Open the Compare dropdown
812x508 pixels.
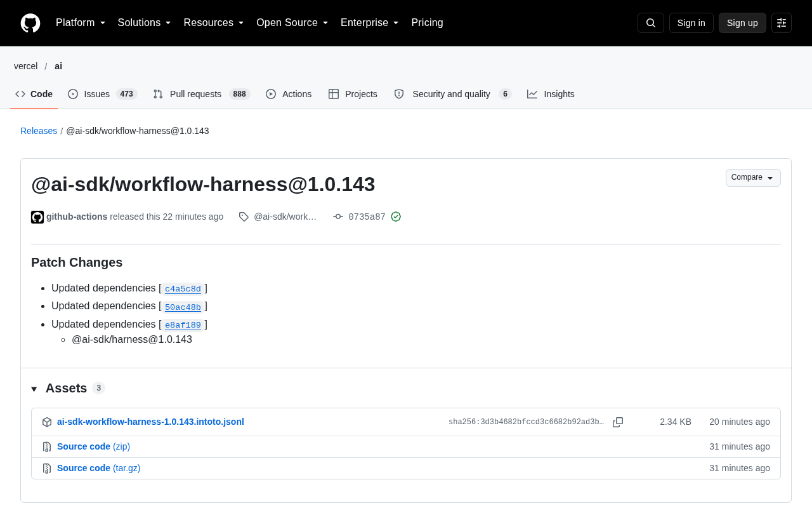[x=753, y=178]
